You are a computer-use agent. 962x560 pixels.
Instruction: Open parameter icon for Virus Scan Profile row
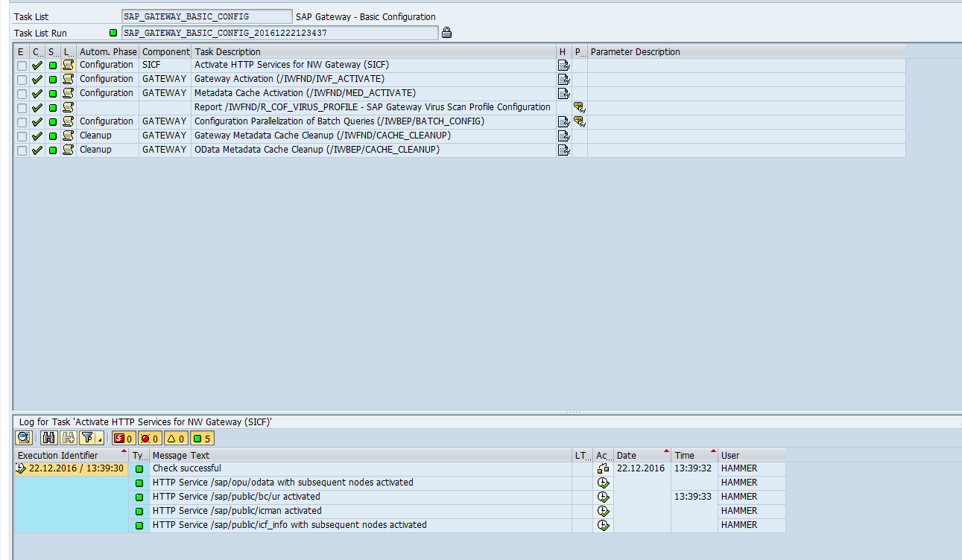click(x=579, y=107)
